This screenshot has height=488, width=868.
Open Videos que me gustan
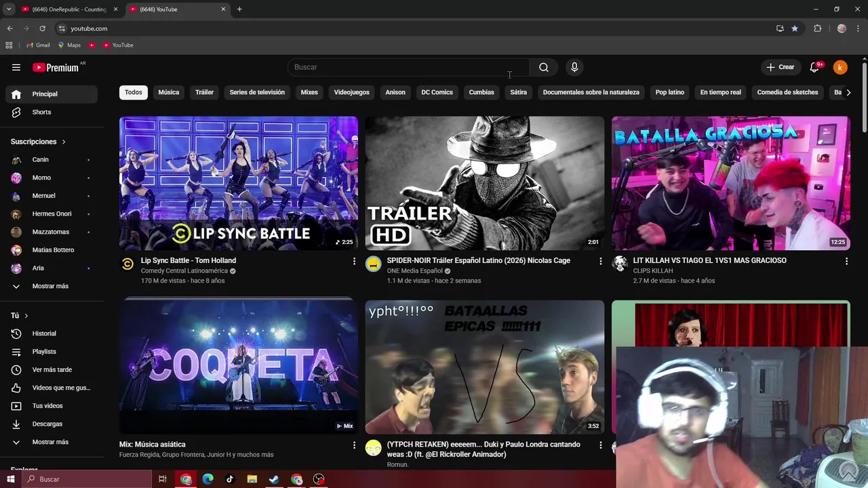pyautogui.click(x=52, y=388)
